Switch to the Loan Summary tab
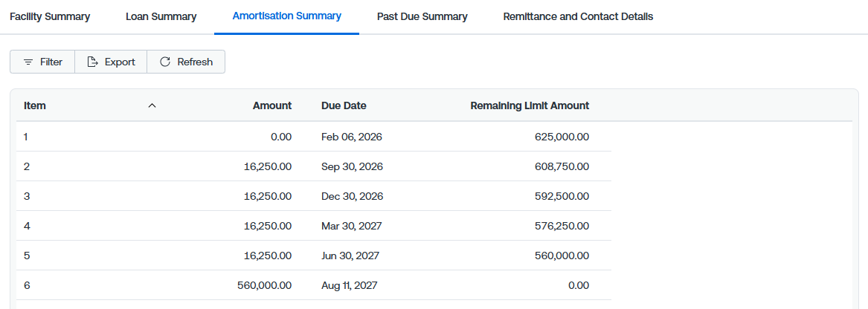 (x=161, y=16)
